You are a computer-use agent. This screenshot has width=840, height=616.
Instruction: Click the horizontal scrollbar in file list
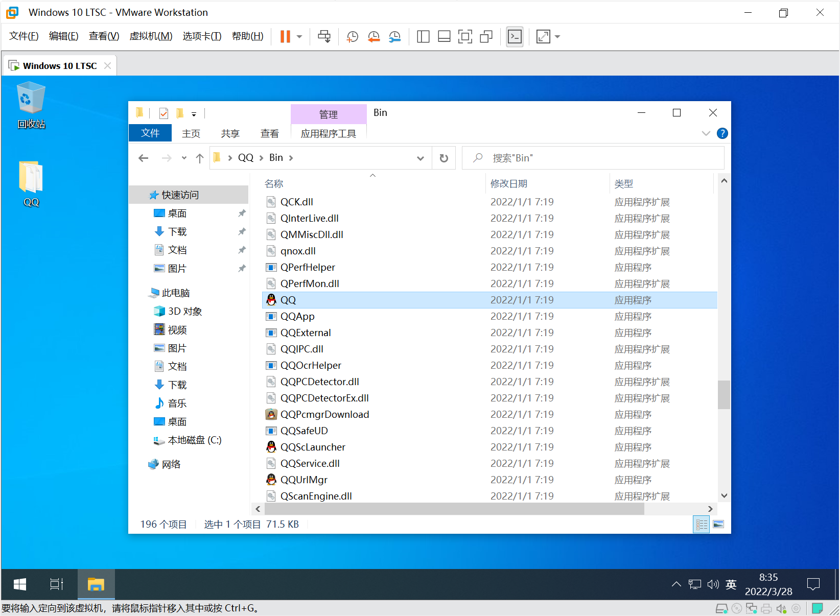pyautogui.click(x=454, y=509)
